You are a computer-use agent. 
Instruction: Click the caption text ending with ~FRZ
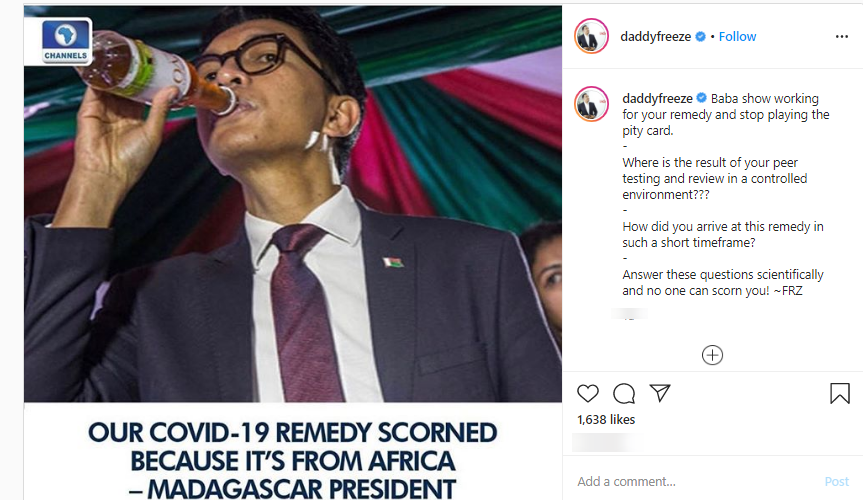[x=722, y=282]
